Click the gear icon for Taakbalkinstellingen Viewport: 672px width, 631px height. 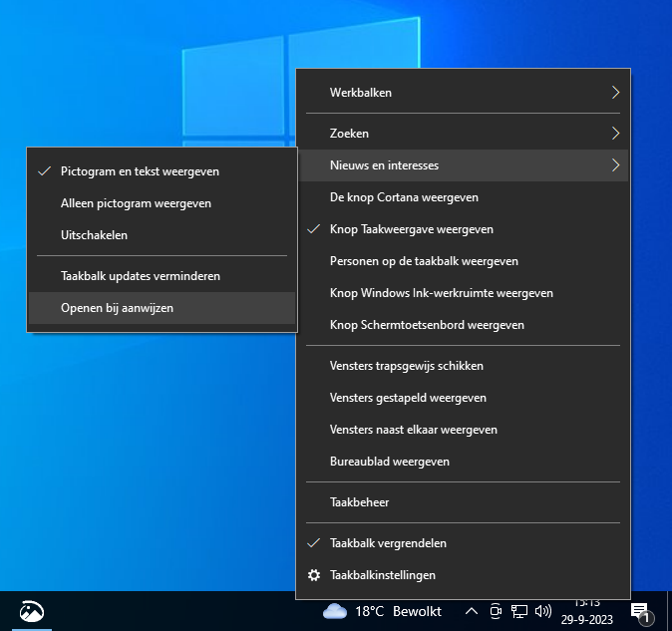click(x=314, y=575)
